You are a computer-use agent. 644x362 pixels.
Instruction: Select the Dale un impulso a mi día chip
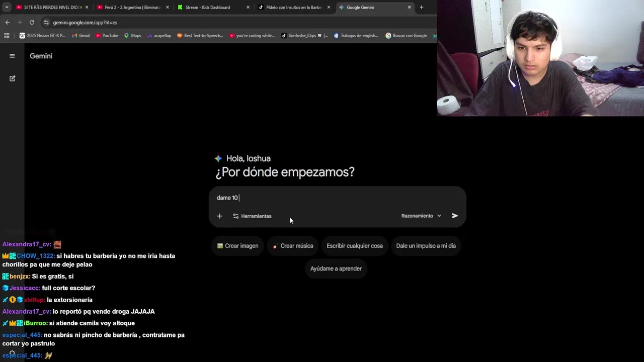(426, 246)
